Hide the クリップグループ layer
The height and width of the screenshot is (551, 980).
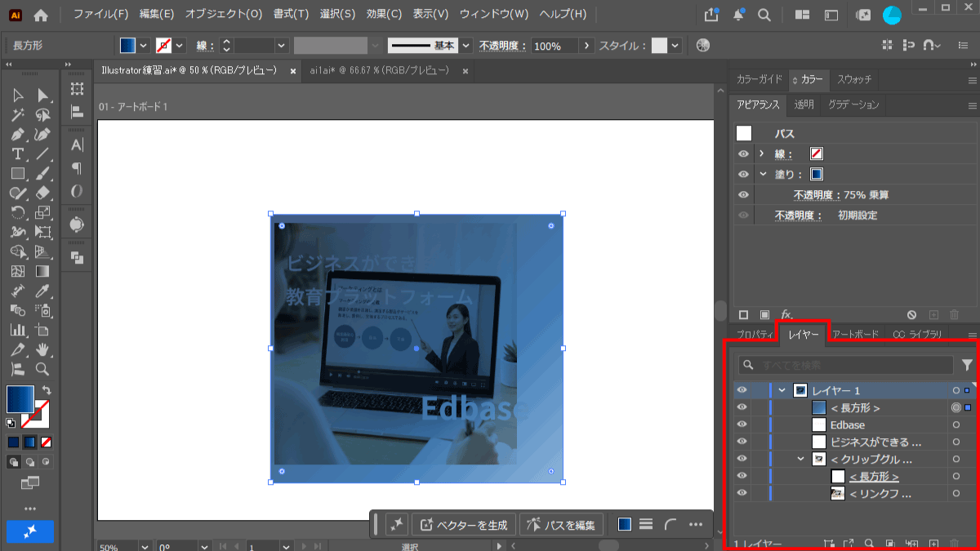742,459
